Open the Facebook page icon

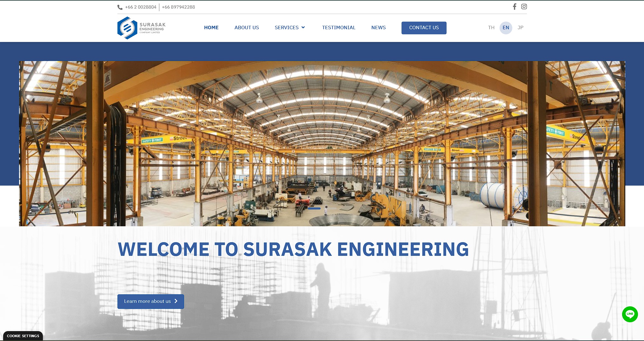click(x=515, y=7)
